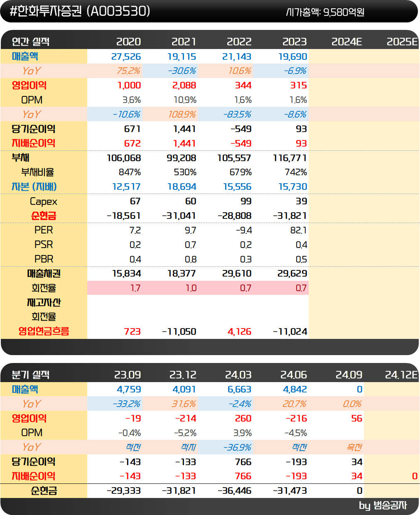
Task: Click receivables turnover value 1.7
Action: tap(135, 288)
